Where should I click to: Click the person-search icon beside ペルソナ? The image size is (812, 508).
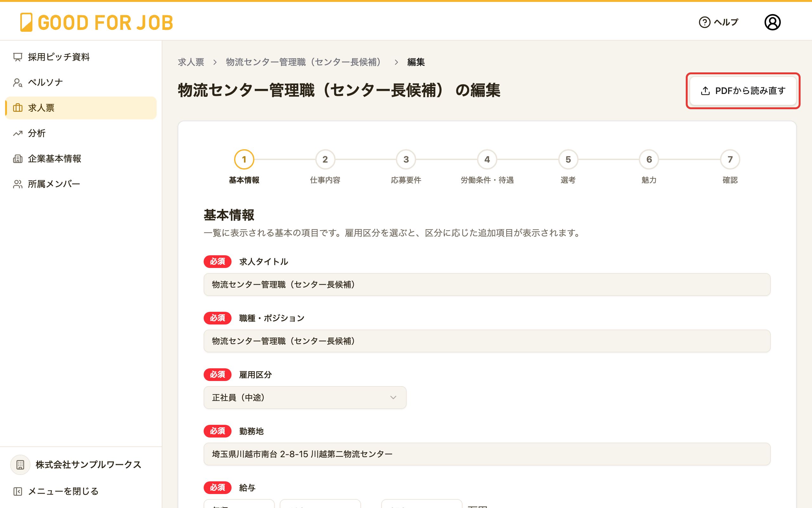click(18, 82)
